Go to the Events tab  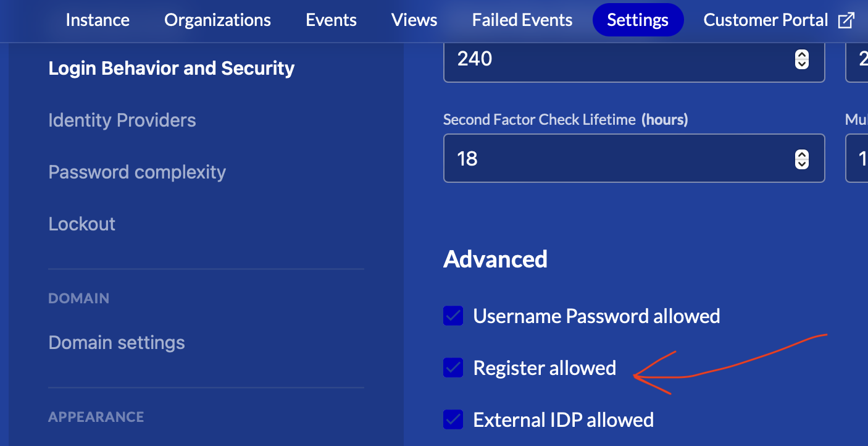pyautogui.click(x=331, y=20)
